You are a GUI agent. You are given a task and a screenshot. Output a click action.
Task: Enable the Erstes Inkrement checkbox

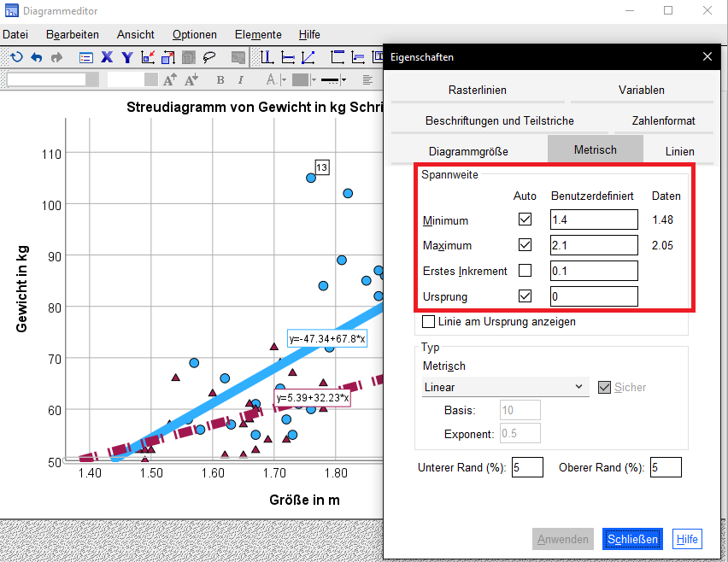[525, 271]
